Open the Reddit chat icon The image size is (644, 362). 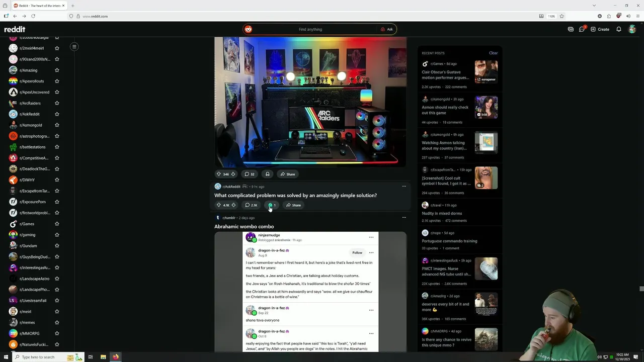(582, 29)
